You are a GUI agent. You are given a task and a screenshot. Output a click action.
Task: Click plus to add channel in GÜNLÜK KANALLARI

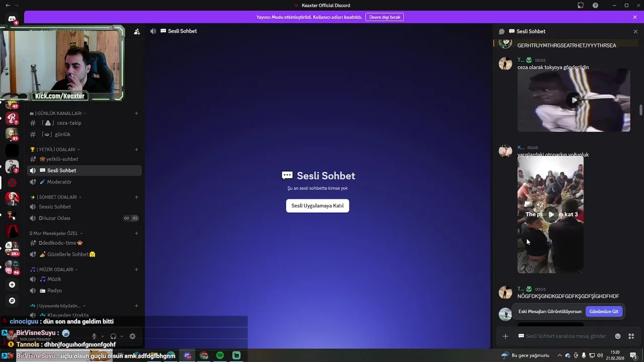(136, 113)
